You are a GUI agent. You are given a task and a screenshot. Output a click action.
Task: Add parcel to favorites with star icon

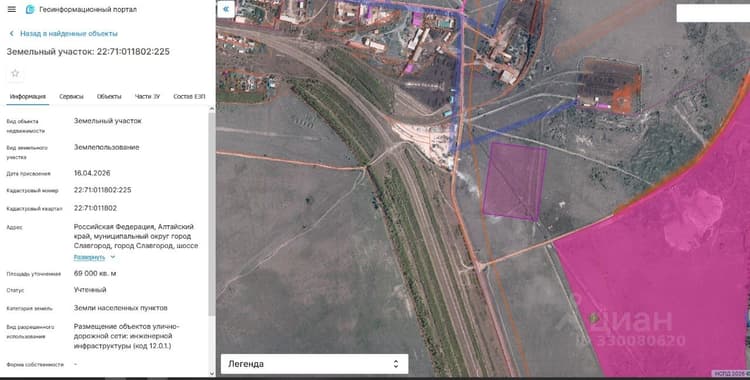[15, 73]
